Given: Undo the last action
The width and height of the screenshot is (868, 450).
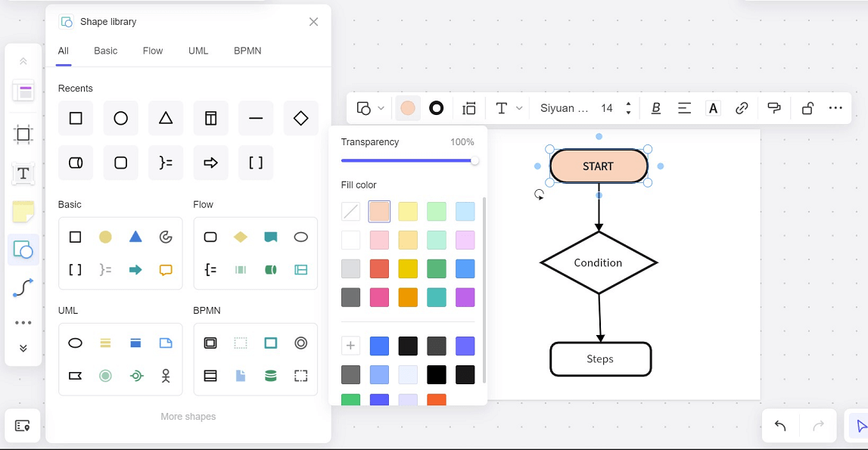Looking at the screenshot, I should tap(780, 426).
